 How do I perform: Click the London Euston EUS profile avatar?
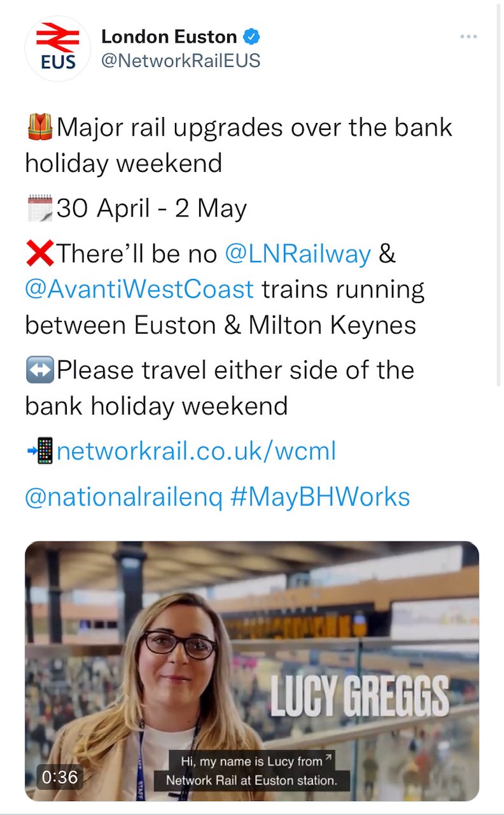pyautogui.click(x=58, y=49)
